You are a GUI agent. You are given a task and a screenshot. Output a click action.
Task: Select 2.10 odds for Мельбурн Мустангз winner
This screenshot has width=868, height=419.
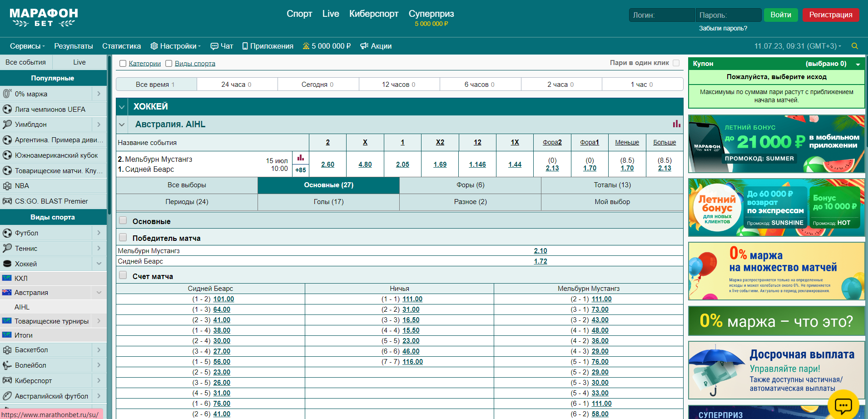point(541,251)
